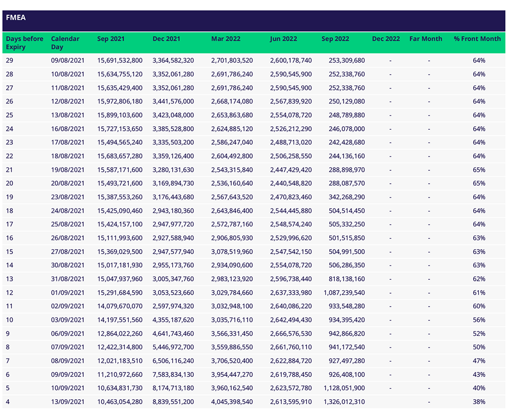Click the Jun 2022 column header
The width and height of the screenshot is (507, 420).
click(284, 39)
